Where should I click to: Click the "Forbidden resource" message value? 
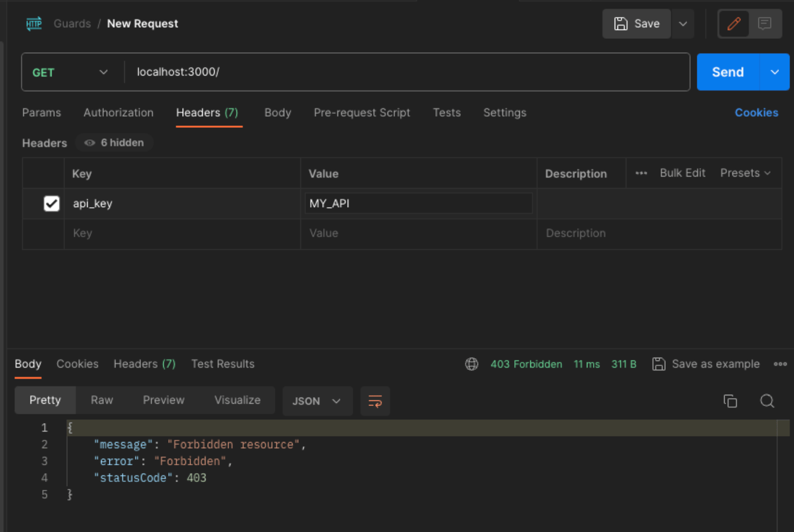[x=233, y=445]
